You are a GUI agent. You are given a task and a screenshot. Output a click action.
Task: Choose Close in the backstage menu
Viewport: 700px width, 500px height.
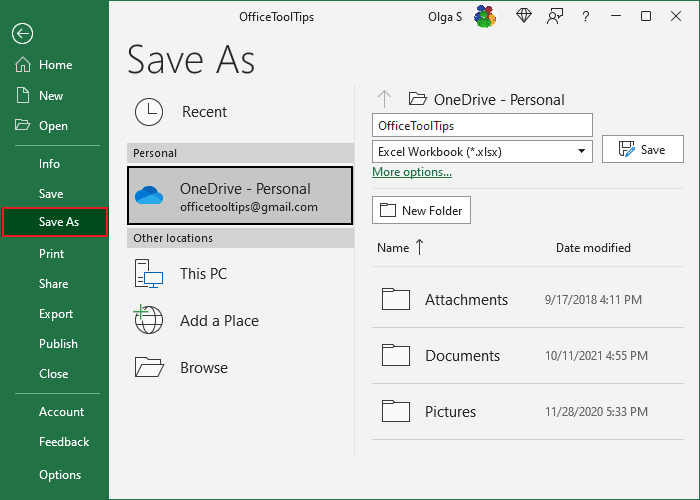(x=54, y=374)
